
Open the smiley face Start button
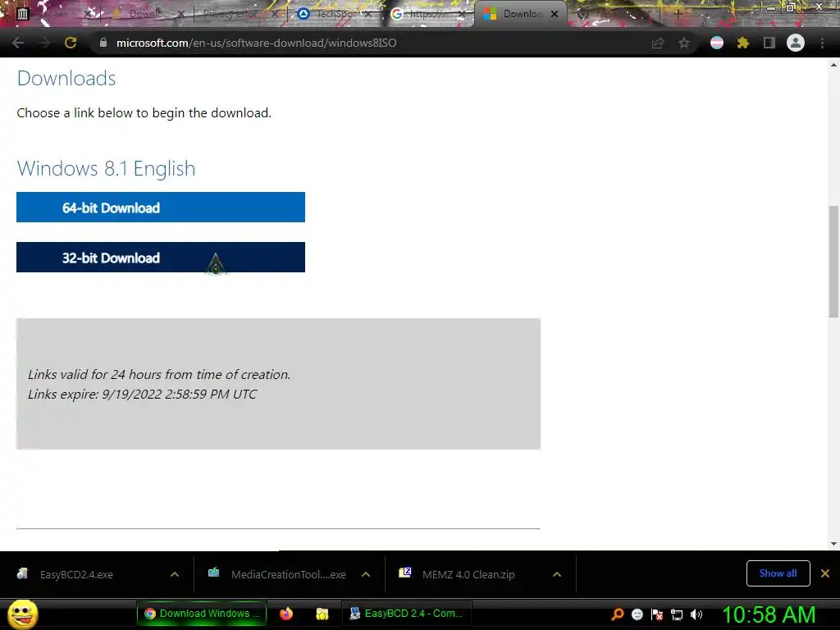coord(22,614)
